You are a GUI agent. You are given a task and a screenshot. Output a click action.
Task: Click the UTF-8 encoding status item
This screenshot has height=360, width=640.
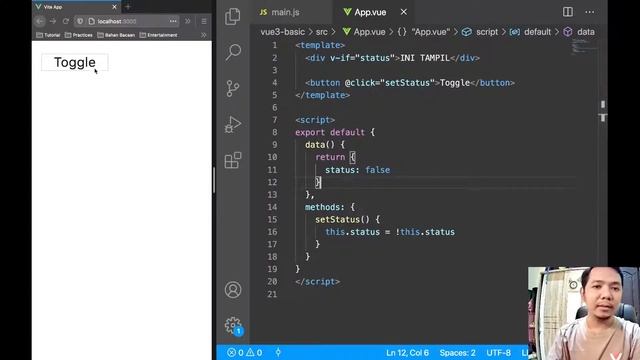click(498, 353)
